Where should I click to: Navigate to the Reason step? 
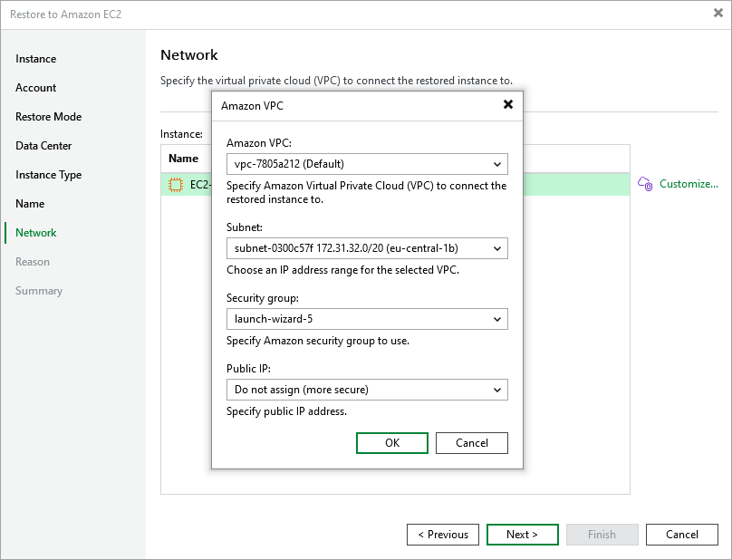point(33,261)
